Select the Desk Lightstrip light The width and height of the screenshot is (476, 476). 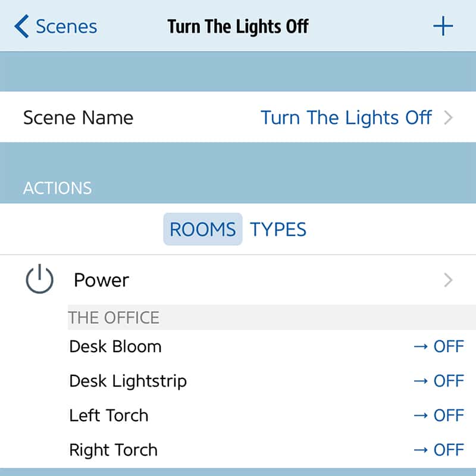click(128, 381)
